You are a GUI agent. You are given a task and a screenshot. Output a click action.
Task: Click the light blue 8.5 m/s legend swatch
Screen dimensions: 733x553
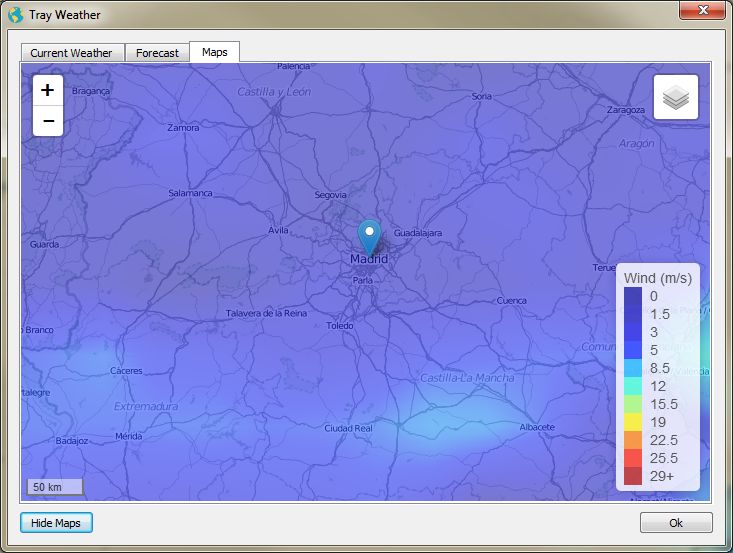(x=632, y=368)
